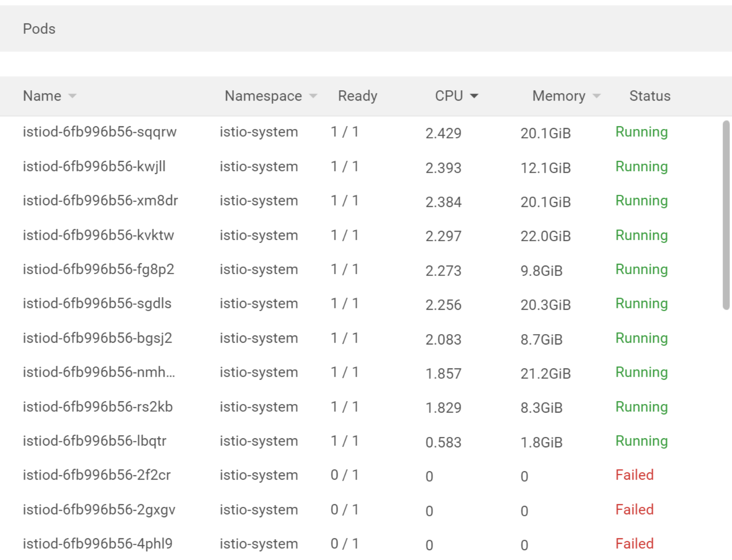Click the Running status of istiod-6fb996b56-lbqtr
Image resolution: width=732 pixels, height=560 pixels.
tap(641, 441)
